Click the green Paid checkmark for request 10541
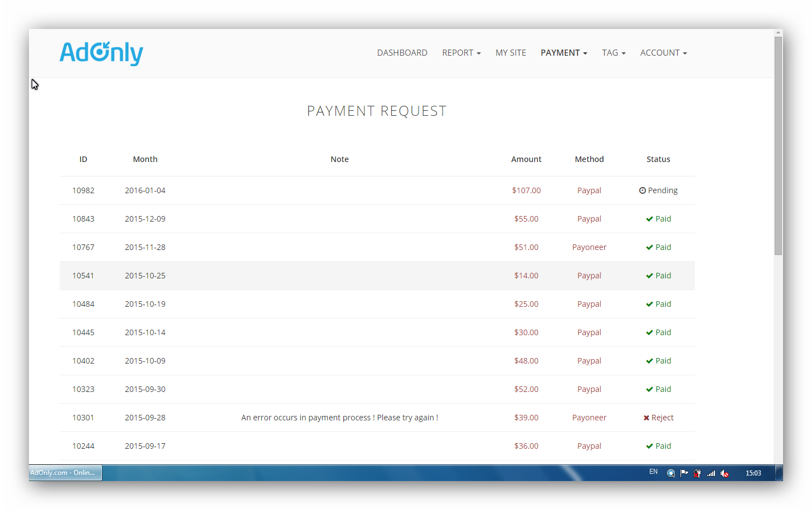 (x=649, y=276)
